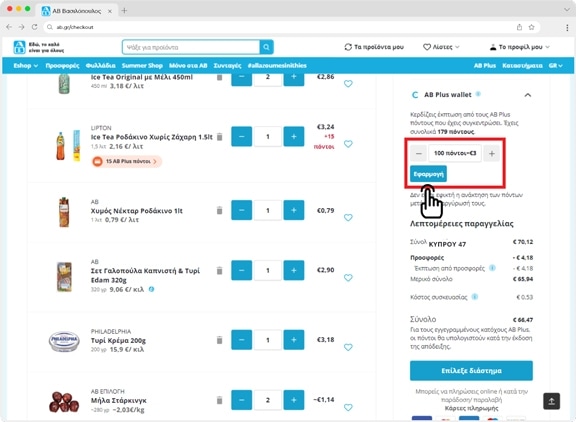
Task: Open Το προφίλ μου dropdown
Action: (x=519, y=47)
